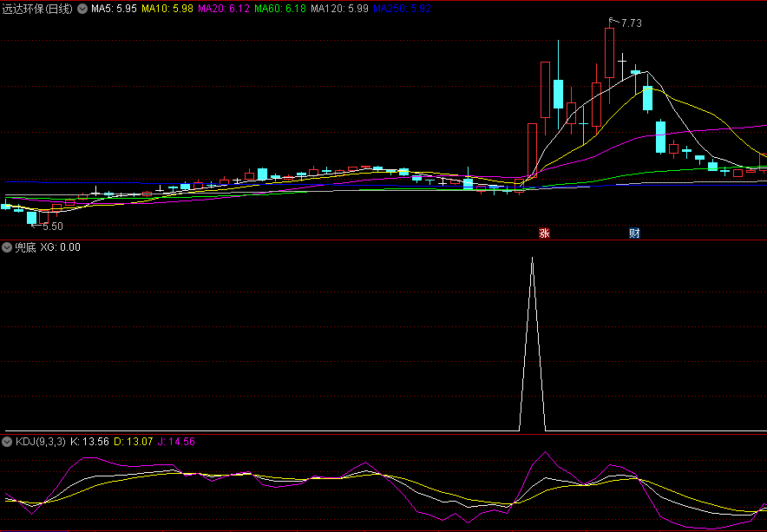Select the MA120: 5.99 label
Viewport: 767px width, 532px height.
(x=339, y=9)
